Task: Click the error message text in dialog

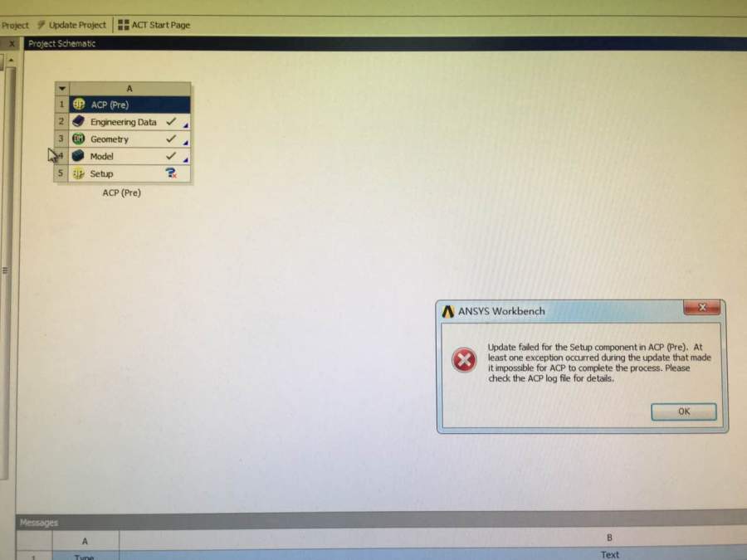Action: coord(598,363)
